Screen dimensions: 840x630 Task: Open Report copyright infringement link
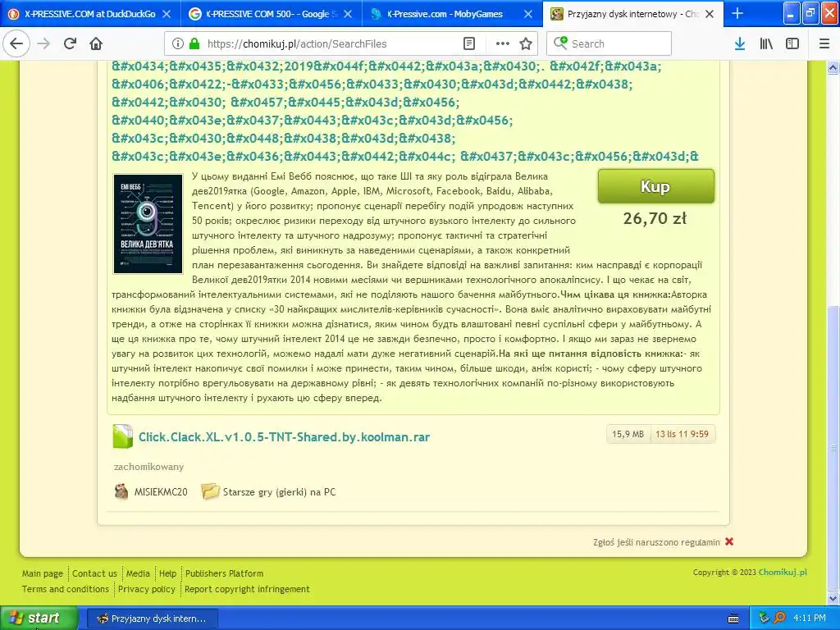247,589
